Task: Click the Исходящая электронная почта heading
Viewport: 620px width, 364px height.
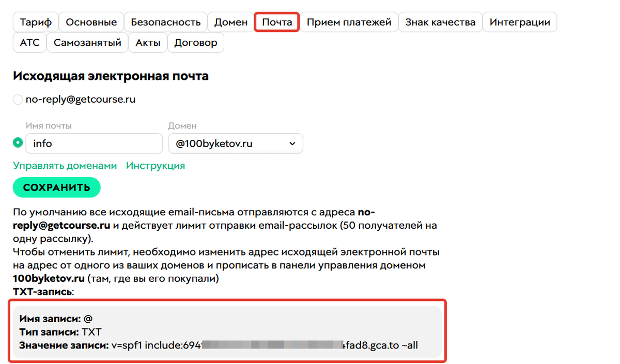Action: pos(111,76)
